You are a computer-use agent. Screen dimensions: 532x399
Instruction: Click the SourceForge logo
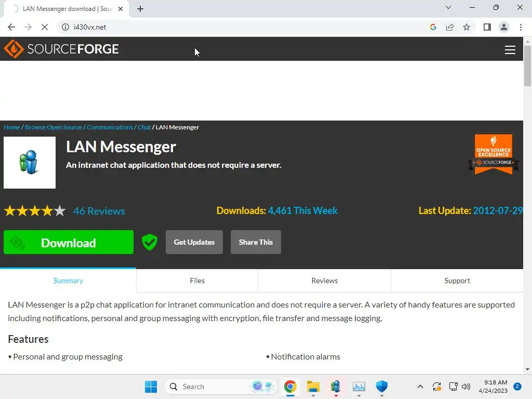[x=61, y=49]
